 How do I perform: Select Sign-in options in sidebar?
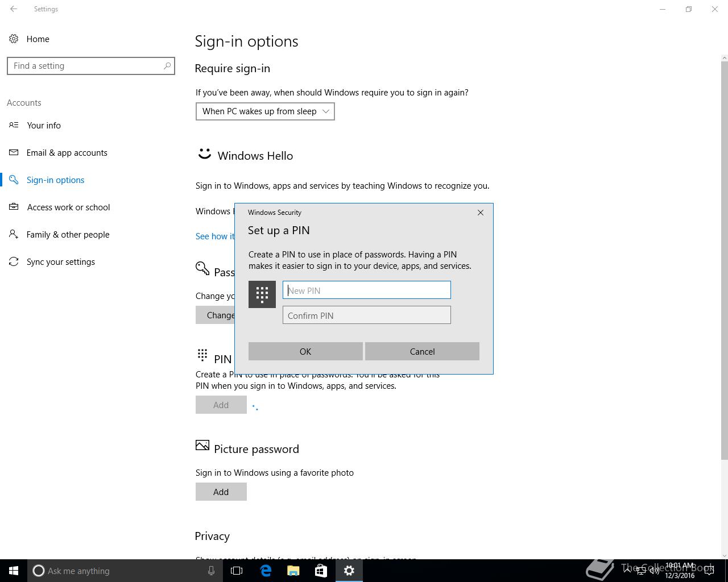click(55, 180)
